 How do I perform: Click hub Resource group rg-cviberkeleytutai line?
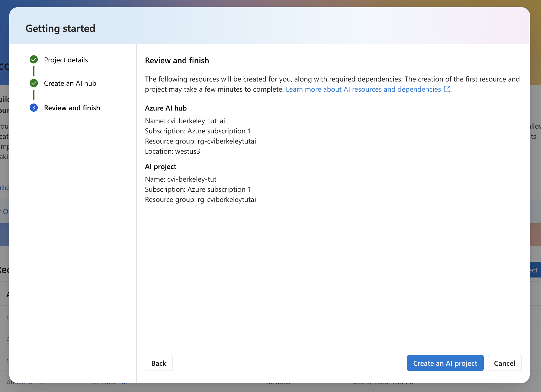(x=200, y=141)
